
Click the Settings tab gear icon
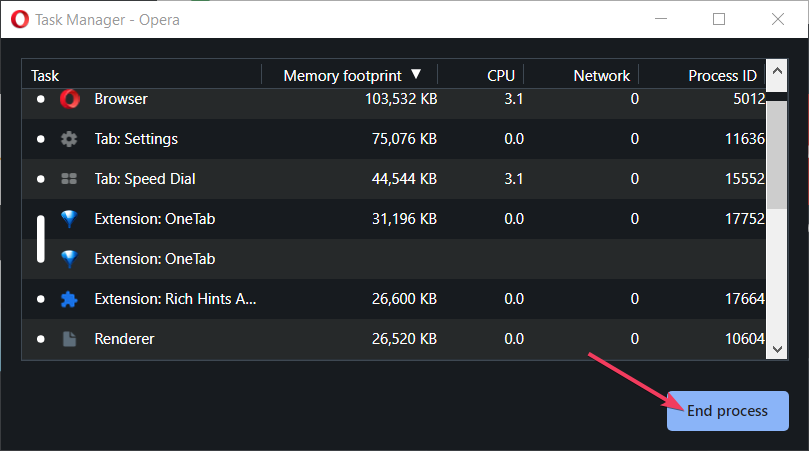(x=69, y=139)
